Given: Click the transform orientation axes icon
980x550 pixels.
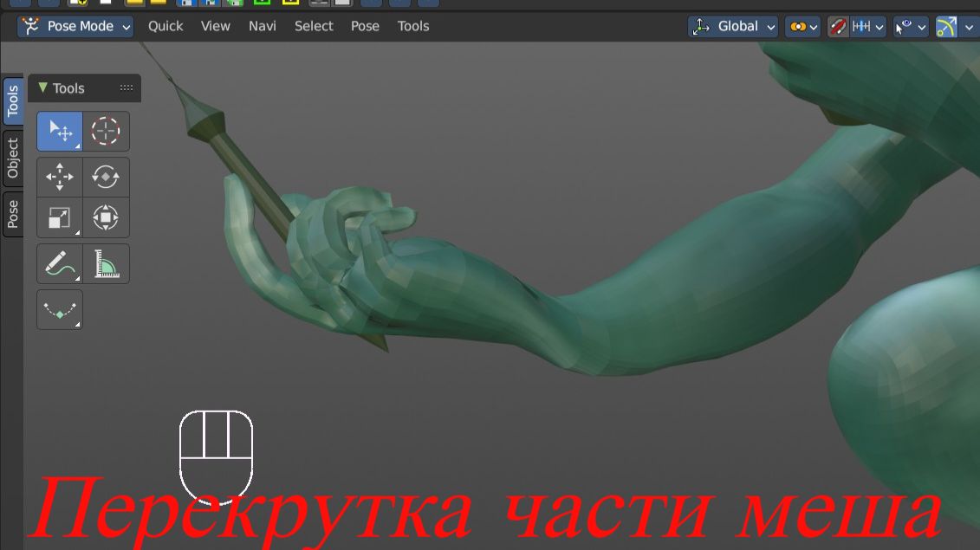Looking at the screenshot, I should 701,26.
